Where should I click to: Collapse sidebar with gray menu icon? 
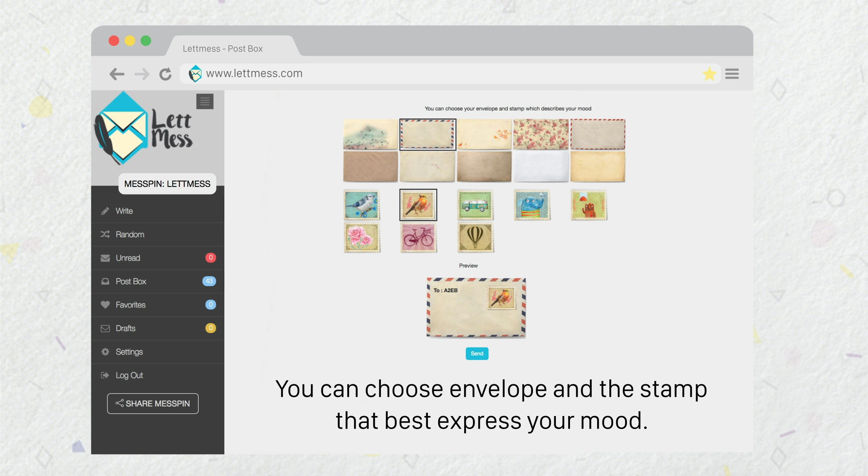pos(205,102)
